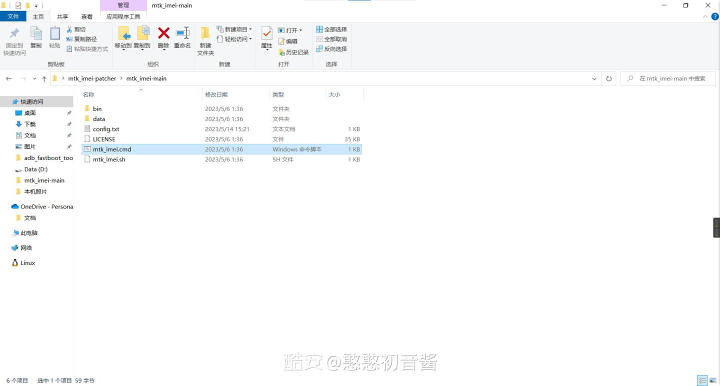Open the address bar history dropdown
This screenshot has height=386, width=720.
point(594,78)
